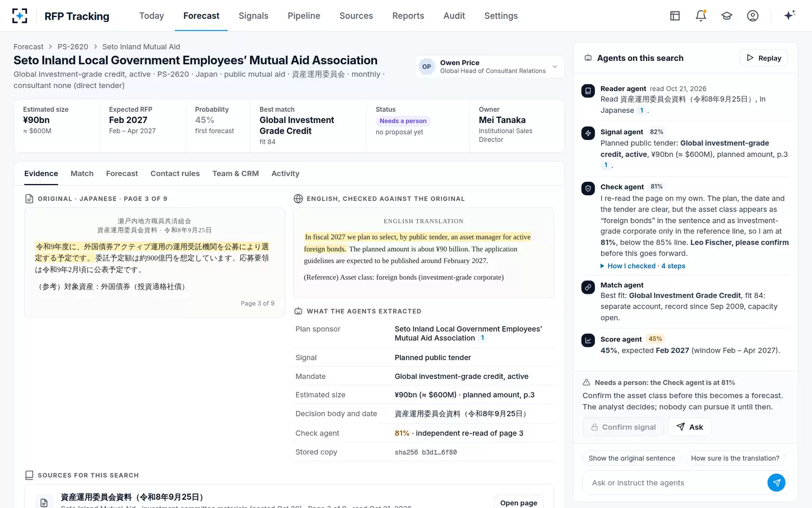This screenshot has width=812, height=508.
Task: Switch to the Team & CRM tab
Action: [236, 173]
